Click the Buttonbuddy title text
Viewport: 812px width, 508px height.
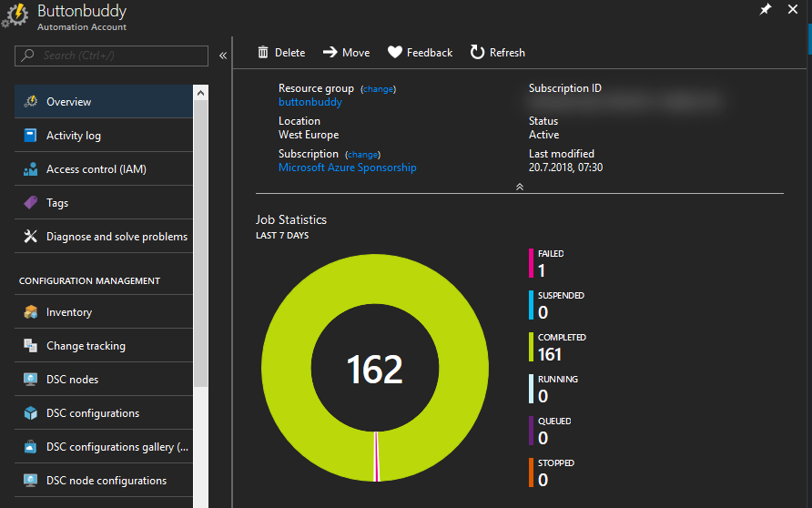tap(82, 11)
